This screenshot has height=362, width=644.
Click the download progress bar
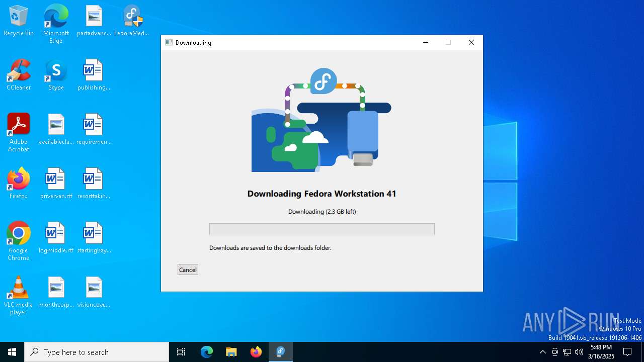click(322, 229)
